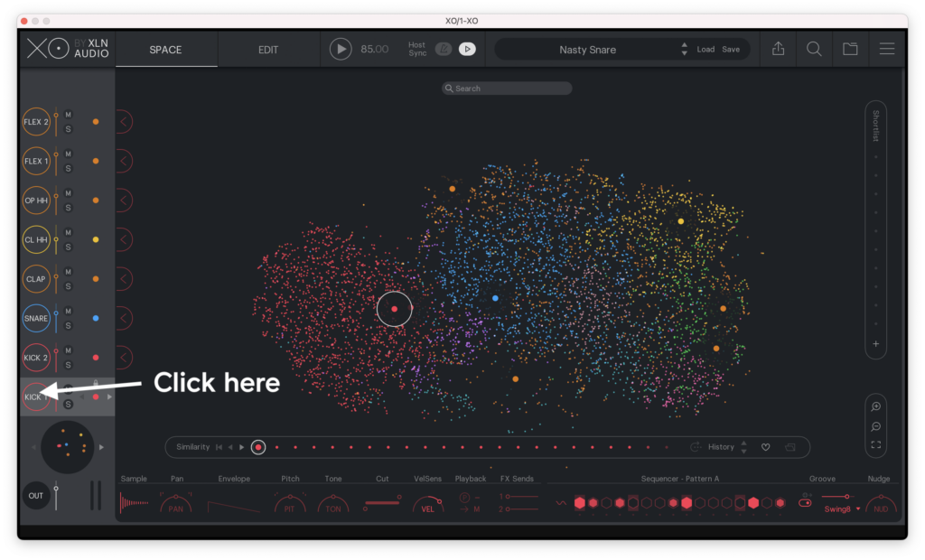Click the History up/down arrows
Image resolution: width=925 pixels, height=560 pixels.
[x=744, y=447]
